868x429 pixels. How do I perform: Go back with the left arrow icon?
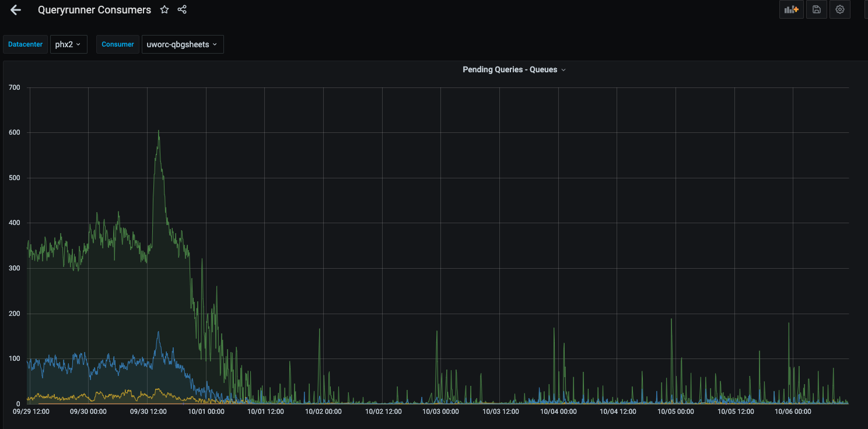(16, 10)
